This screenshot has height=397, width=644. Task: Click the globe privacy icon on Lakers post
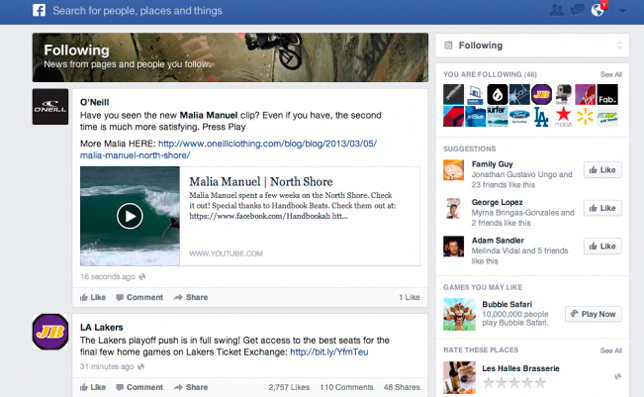(x=141, y=366)
